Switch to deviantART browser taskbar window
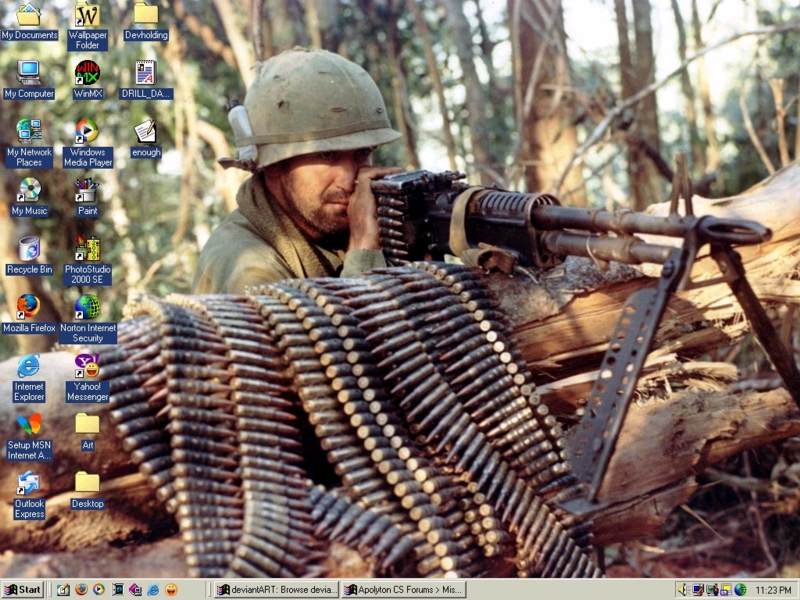800x600 pixels. 276,590
